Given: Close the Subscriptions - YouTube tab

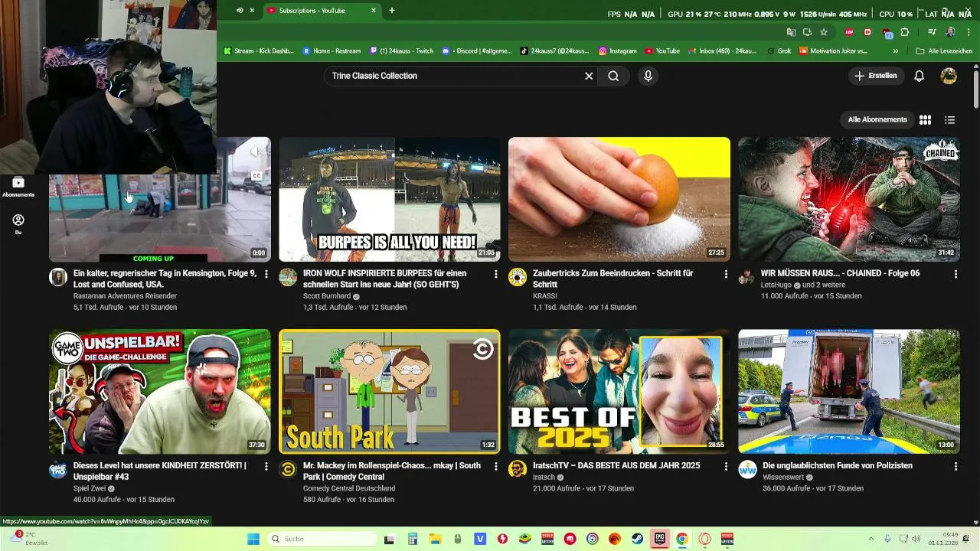Looking at the screenshot, I should coord(374,11).
